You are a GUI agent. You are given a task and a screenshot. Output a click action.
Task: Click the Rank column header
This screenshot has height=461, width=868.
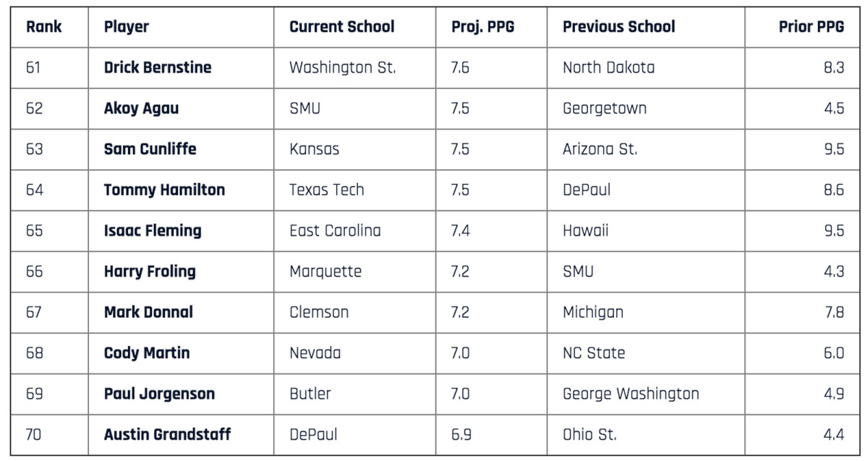coord(44,27)
